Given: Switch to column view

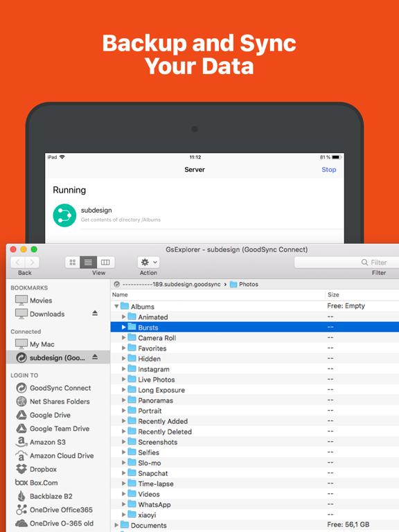Looking at the screenshot, I should 105,262.
